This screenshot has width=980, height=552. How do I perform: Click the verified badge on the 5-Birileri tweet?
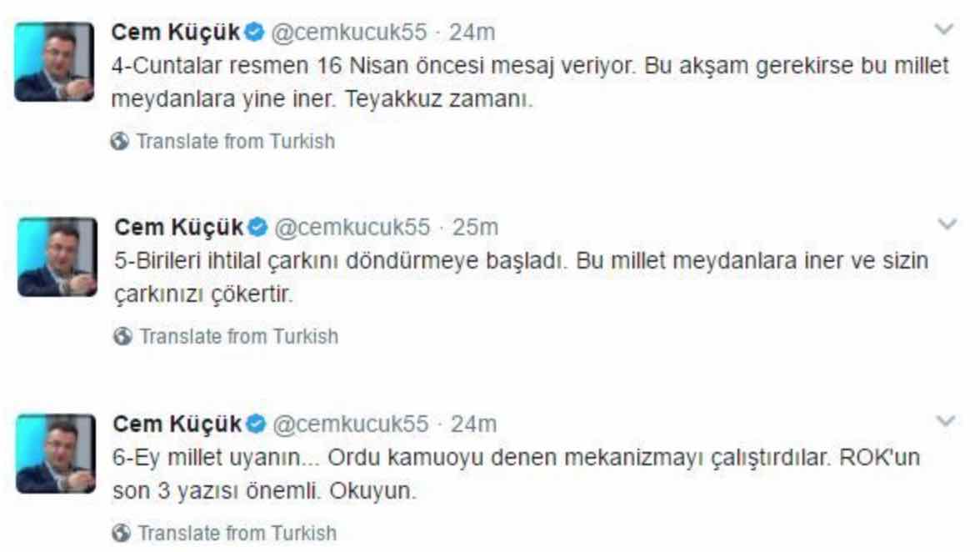(x=257, y=228)
